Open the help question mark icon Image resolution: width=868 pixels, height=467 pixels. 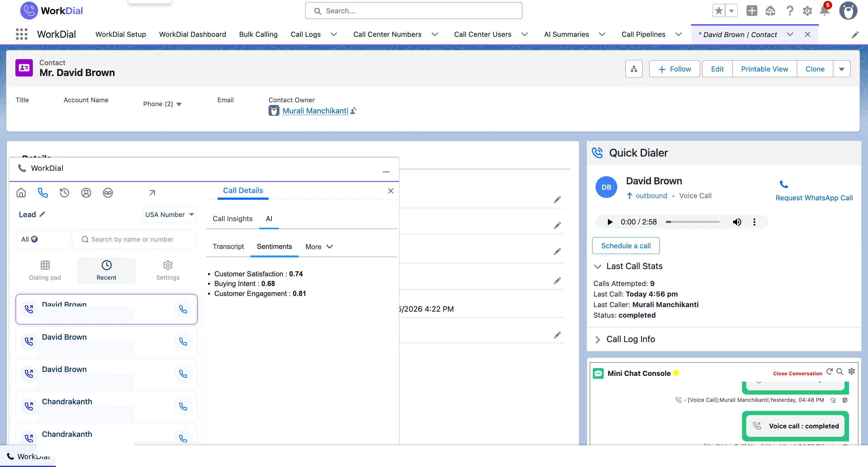[x=790, y=11]
